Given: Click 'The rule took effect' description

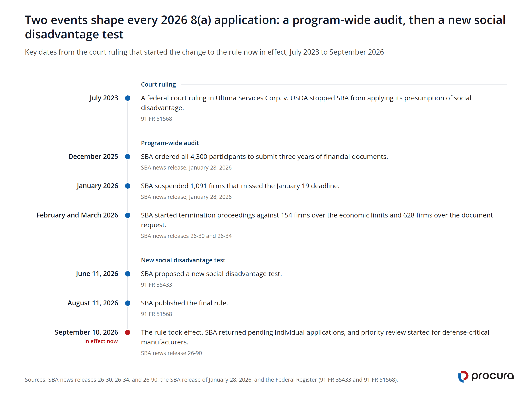Looking at the screenshot, I should (x=315, y=337).
